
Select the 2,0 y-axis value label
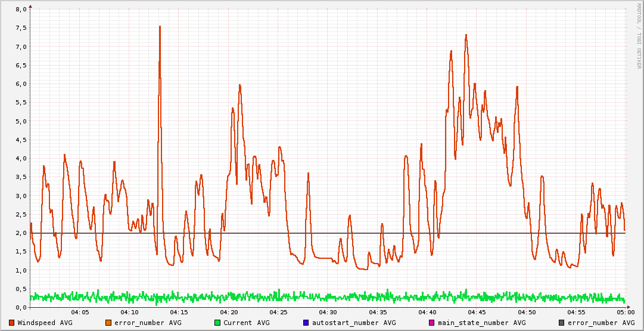20,233
